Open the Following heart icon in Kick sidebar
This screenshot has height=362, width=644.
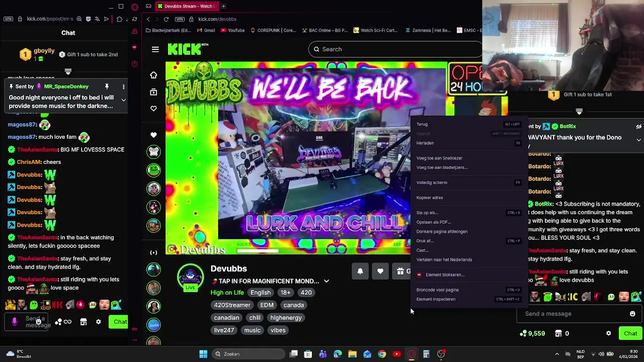point(153,109)
